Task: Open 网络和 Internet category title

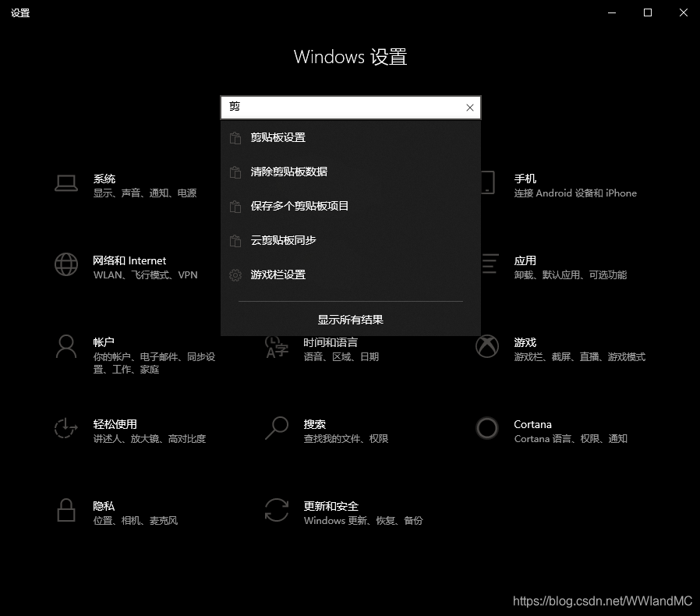Action: pyautogui.click(x=129, y=261)
